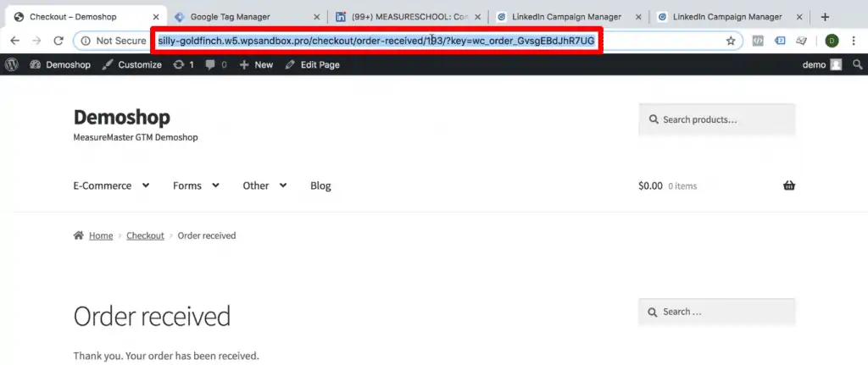Click the Search products field
The image size is (868, 365).
pyautogui.click(x=717, y=119)
